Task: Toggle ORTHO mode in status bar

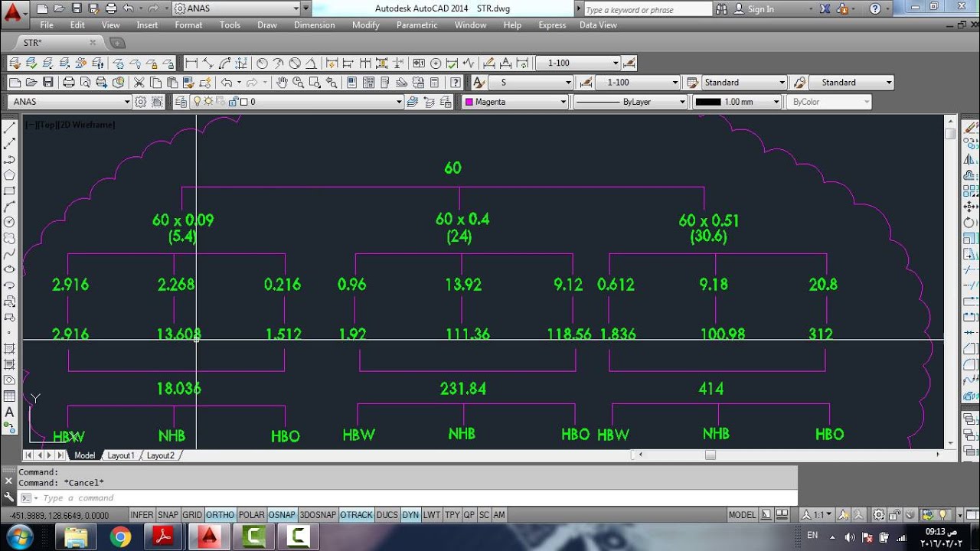Action: (x=220, y=515)
